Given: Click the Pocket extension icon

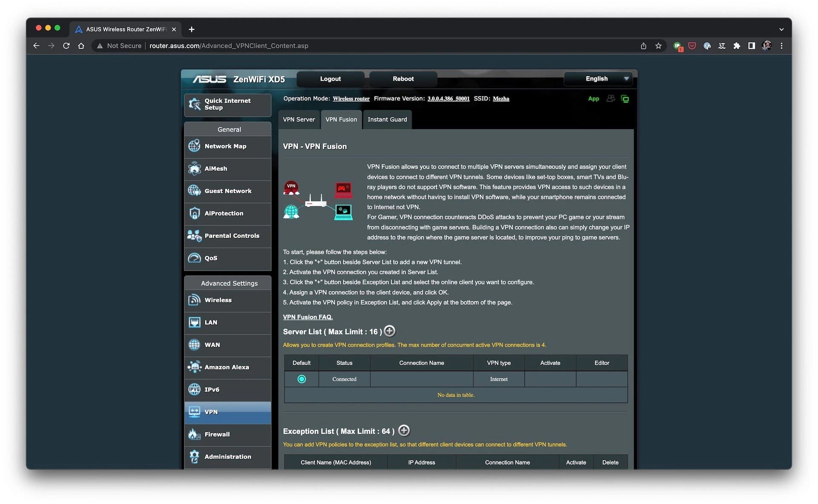Looking at the screenshot, I should click(x=692, y=46).
